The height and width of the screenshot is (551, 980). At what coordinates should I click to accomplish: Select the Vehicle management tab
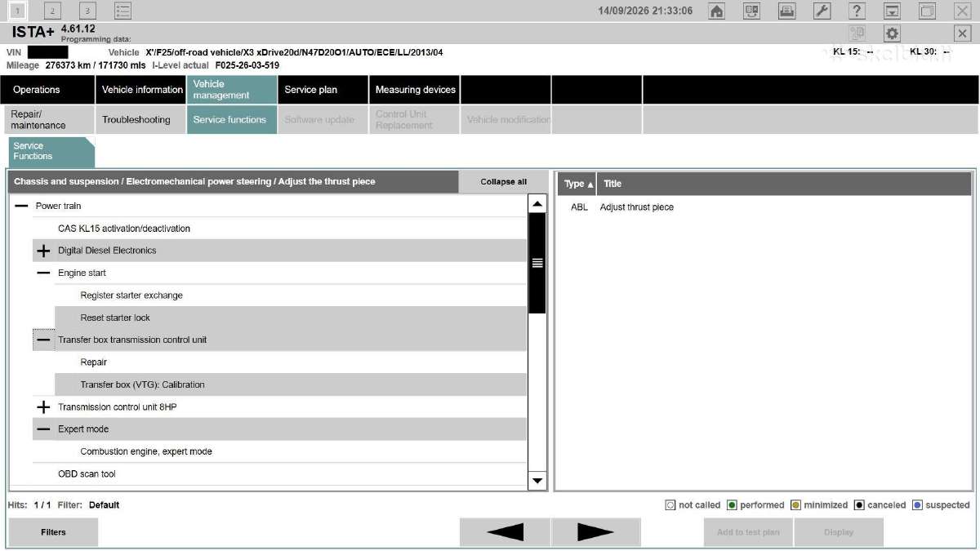[232, 90]
